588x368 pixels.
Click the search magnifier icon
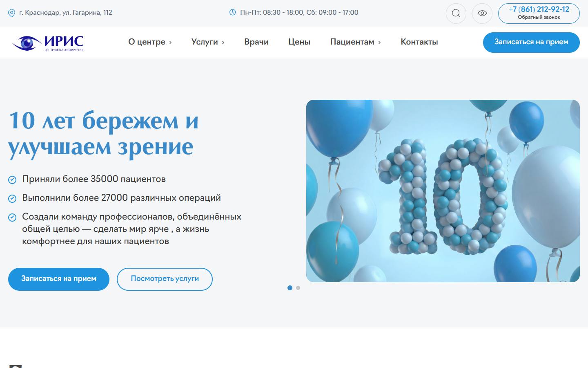456,13
